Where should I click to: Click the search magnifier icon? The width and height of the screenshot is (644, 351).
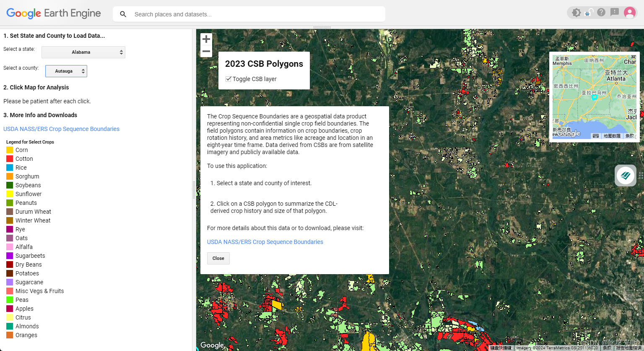point(123,14)
